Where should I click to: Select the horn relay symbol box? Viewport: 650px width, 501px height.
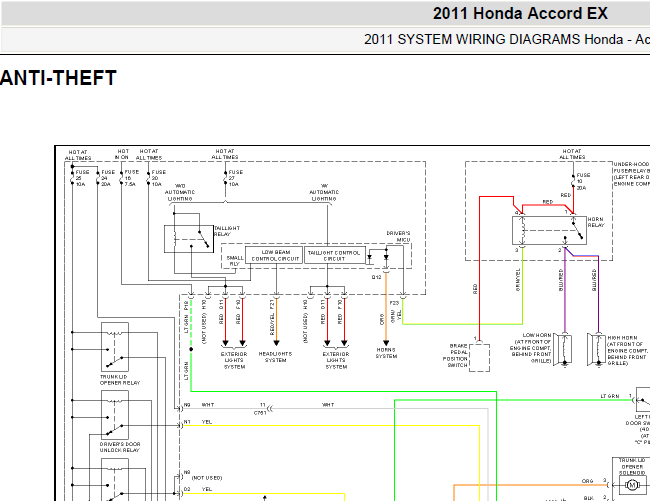point(549,230)
